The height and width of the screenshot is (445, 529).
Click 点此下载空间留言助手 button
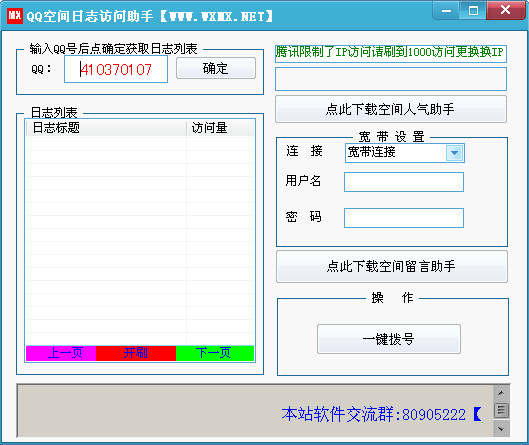(392, 266)
